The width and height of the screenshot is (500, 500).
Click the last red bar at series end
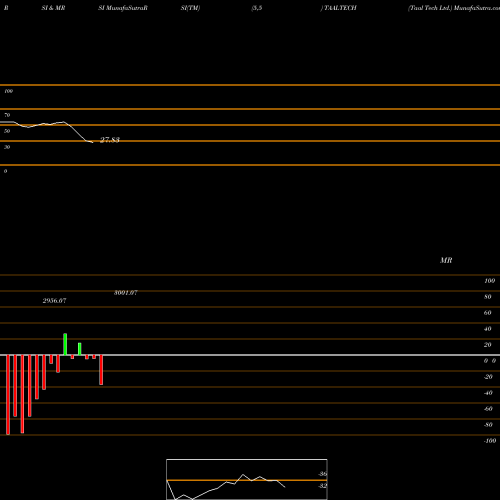pyautogui.click(x=101, y=370)
